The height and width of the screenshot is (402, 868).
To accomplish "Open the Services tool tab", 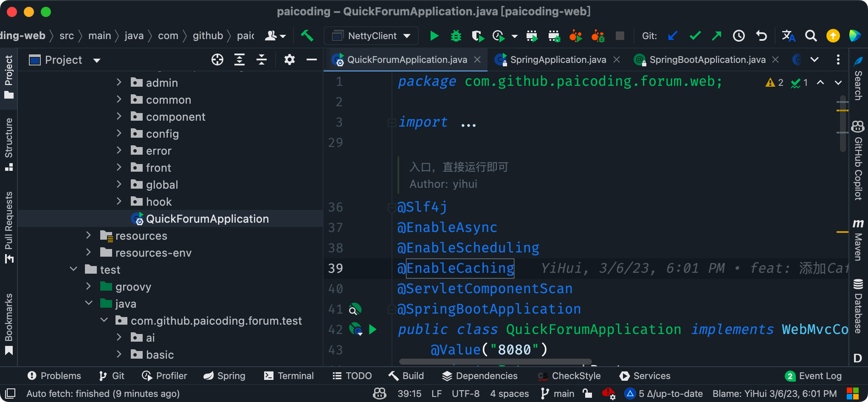I will click(645, 376).
